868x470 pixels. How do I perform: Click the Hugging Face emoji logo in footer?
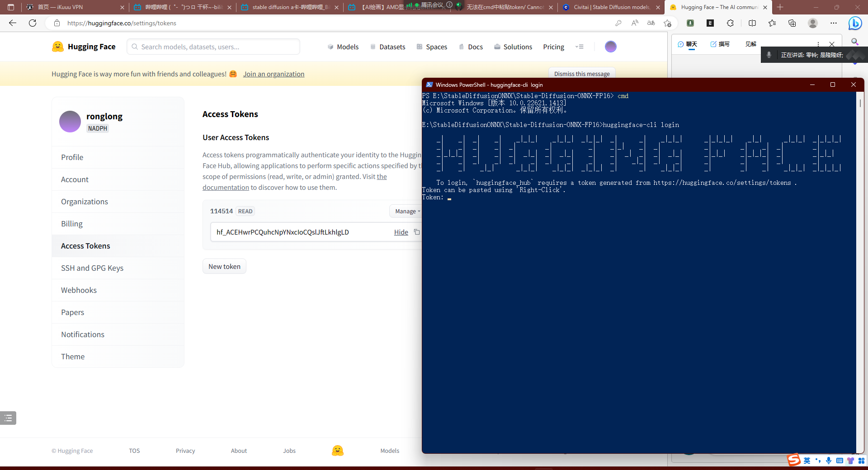pyautogui.click(x=337, y=451)
